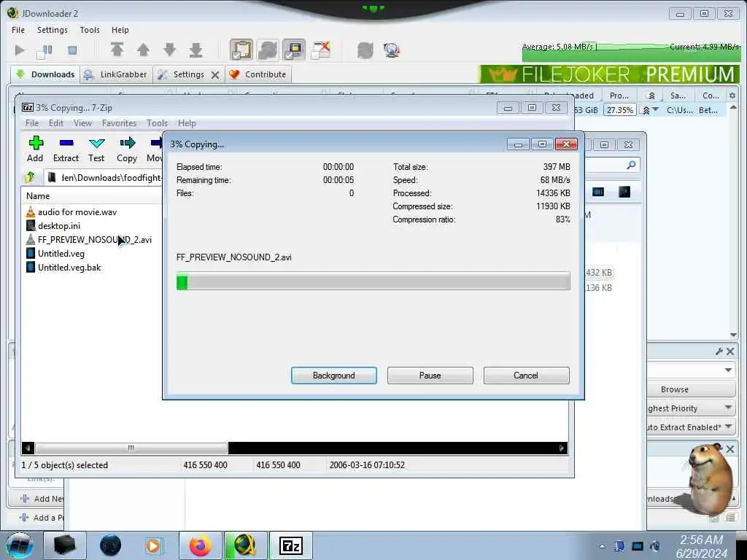
Task: Click the update check globe icon
Action: click(x=392, y=50)
